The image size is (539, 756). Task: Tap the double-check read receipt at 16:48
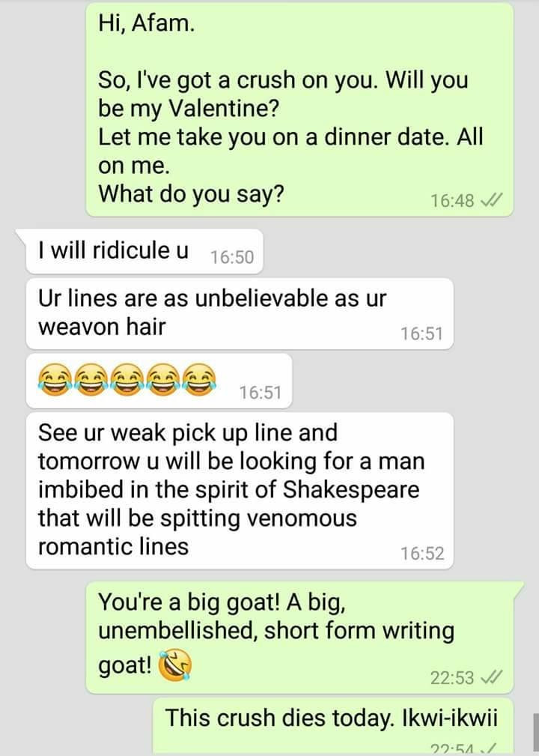tap(493, 199)
